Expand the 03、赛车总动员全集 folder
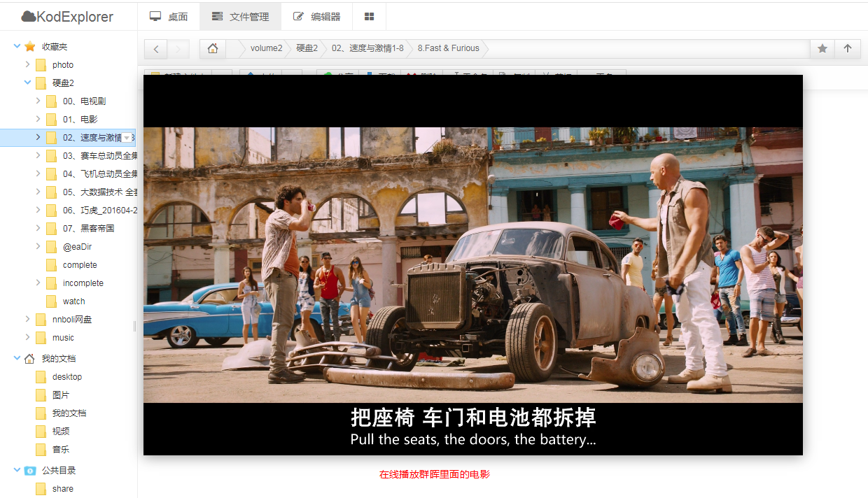 coord(38,155)
